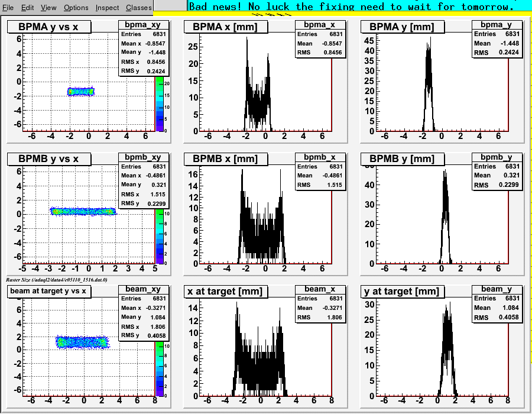Click 'Mean x -0.8547' in bpma_xy stats

coord(143,43)
